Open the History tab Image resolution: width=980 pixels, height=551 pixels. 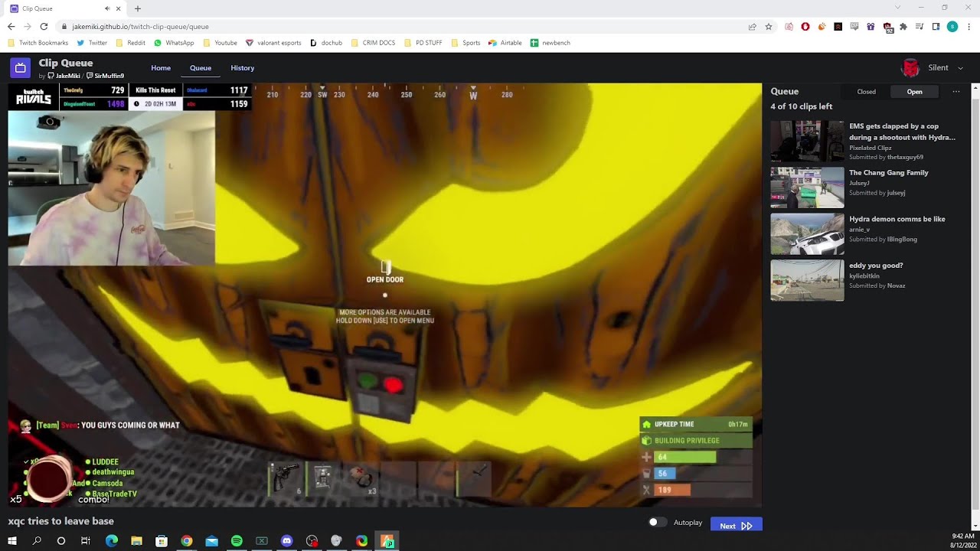point(243,68)
